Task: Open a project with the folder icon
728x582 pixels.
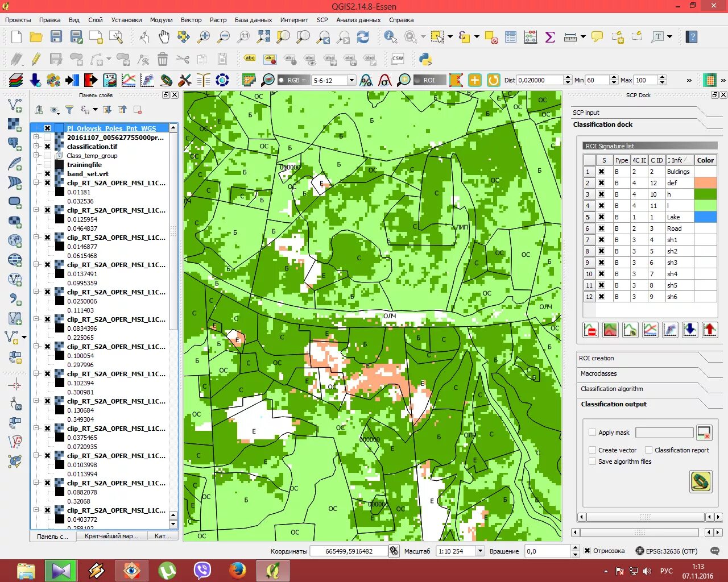Action: coord(36,37)
